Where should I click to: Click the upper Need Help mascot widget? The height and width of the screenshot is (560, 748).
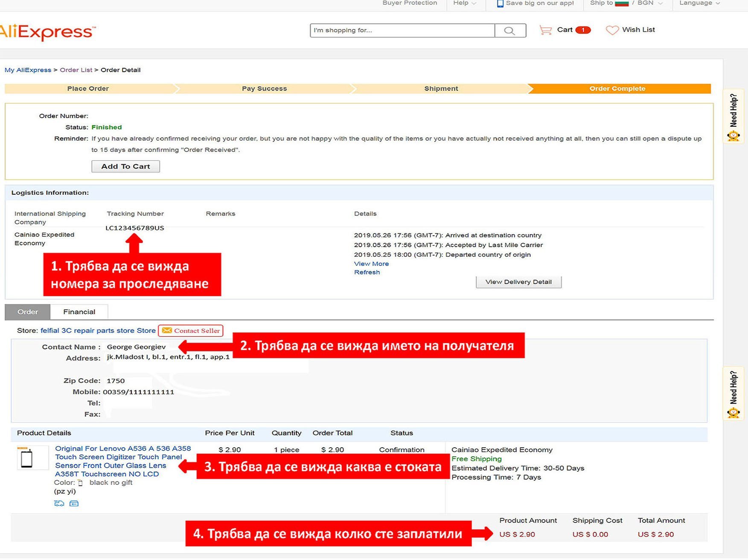pyautogui.click(x=733, y=117)
